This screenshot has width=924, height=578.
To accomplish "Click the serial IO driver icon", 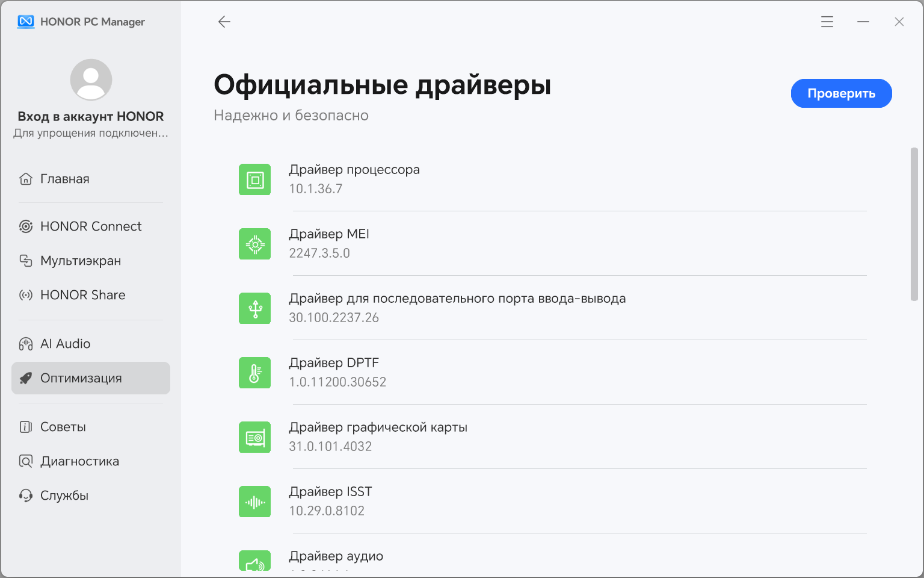I will coord(255,308).
